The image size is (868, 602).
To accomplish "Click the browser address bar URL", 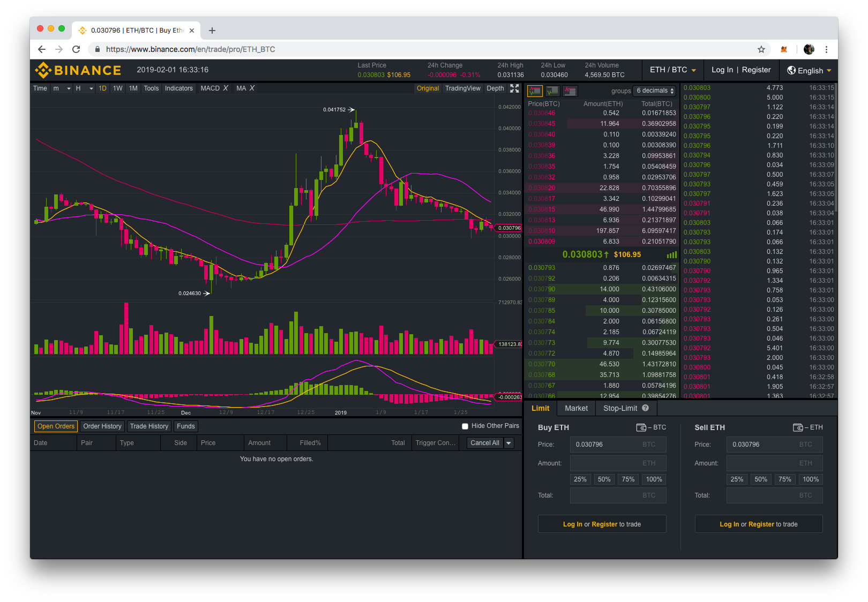I will point(191,49).
